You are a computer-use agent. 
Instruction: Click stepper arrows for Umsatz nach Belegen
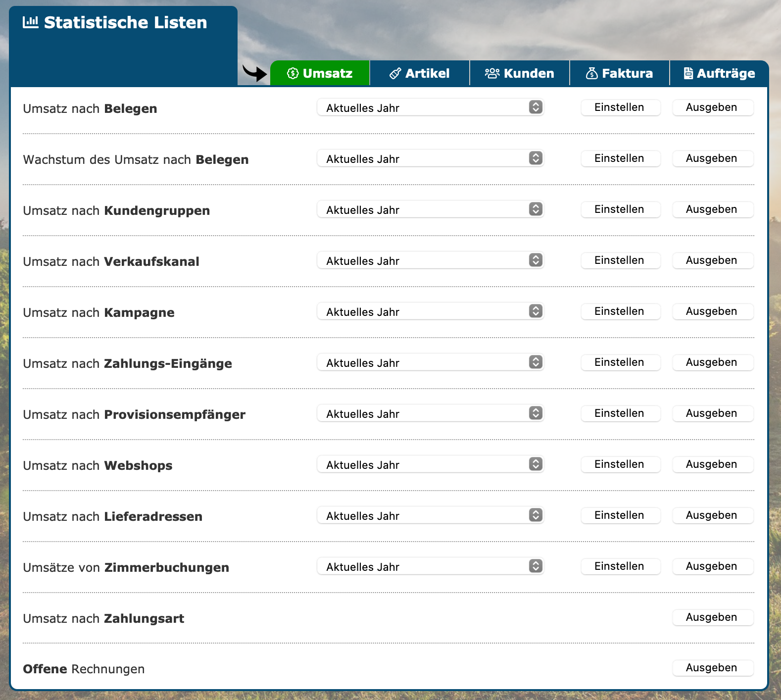click(536, 107)
